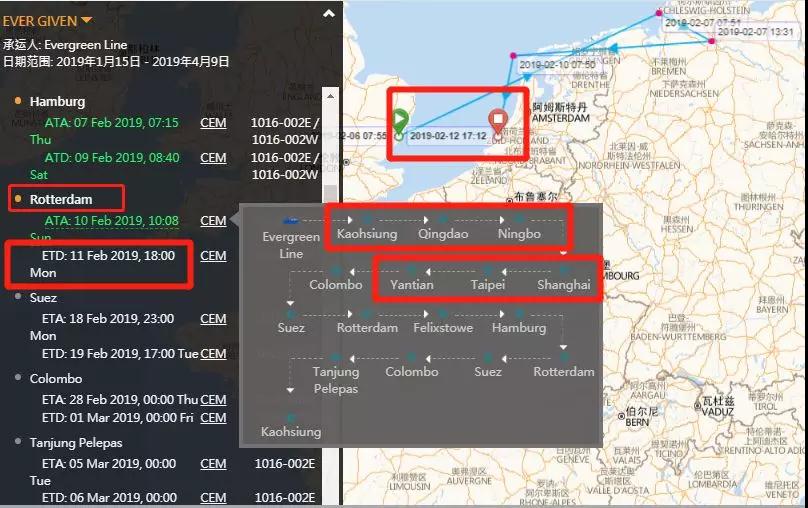
Task: Click the magenta track point near 2019-02-07 13:31 label
Action: pos(712,41)
